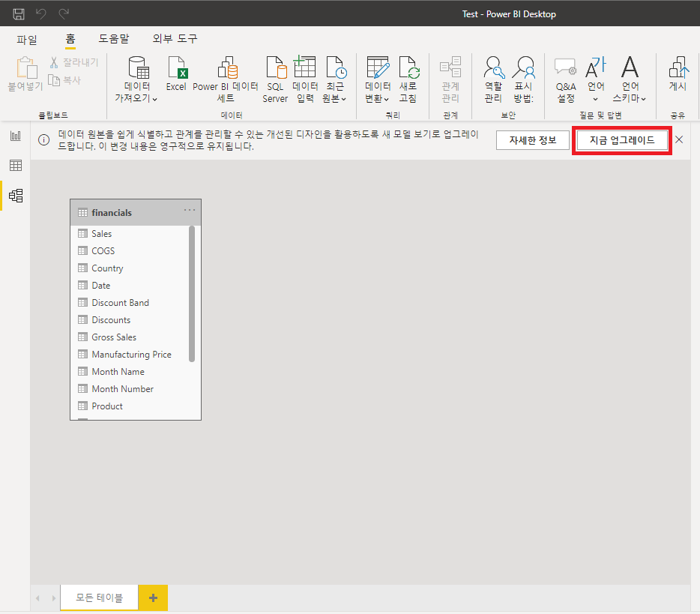The height and width of the screenshot is (614, 700).
Task: Select the financials table header
Action: 136,213
